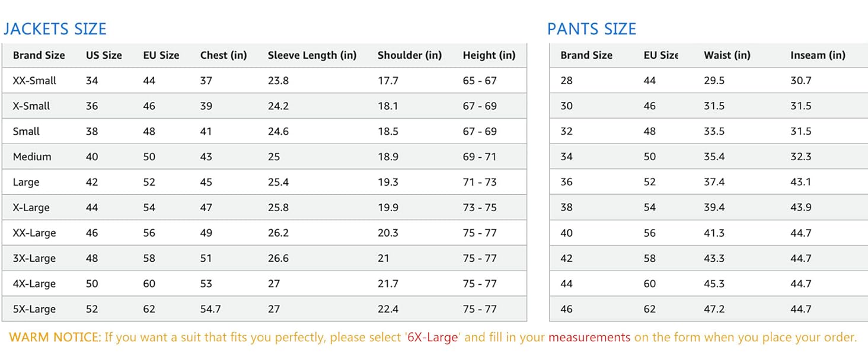
Task: Click the 54.7 chest measurement cell
Action: tap(210, 309)
